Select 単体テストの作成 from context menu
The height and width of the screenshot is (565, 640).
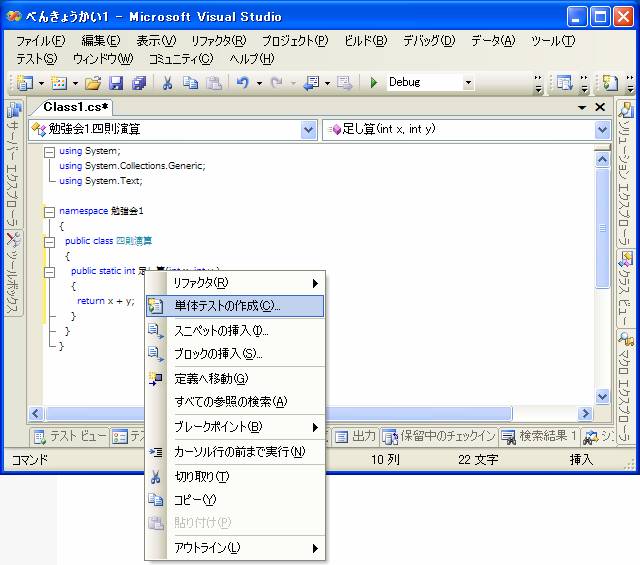[227, 306]
